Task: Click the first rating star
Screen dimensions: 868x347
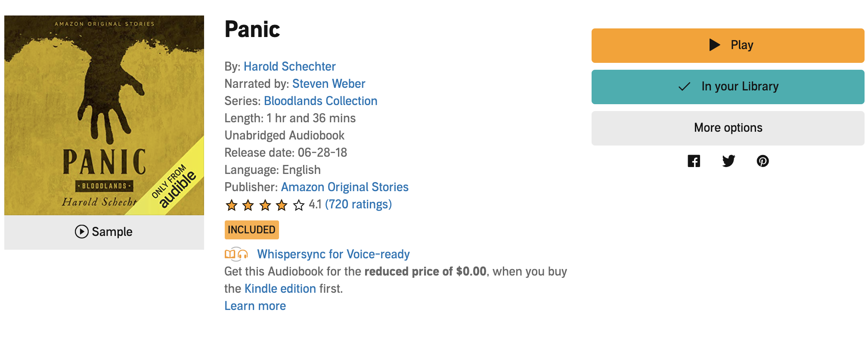Action: coord(232,205)
